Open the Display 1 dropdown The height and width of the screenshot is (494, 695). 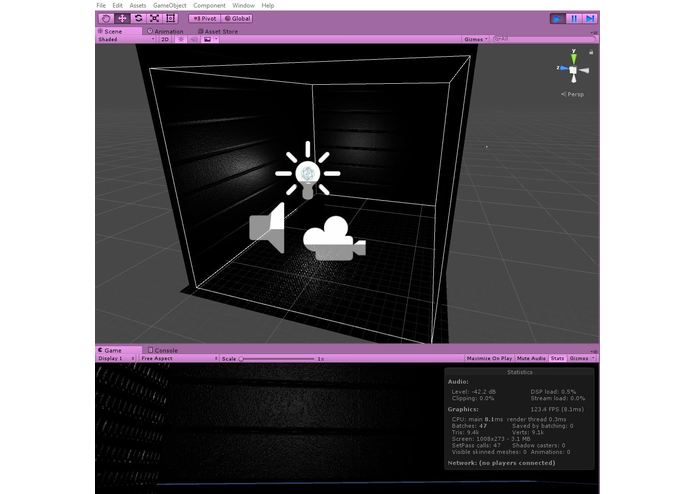[116, 358]
